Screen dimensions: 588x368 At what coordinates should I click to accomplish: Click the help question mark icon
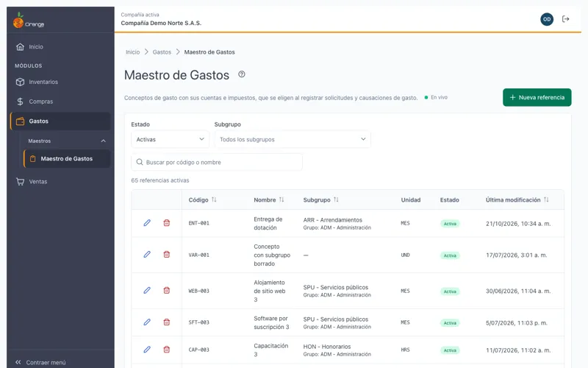coord(242,74)
